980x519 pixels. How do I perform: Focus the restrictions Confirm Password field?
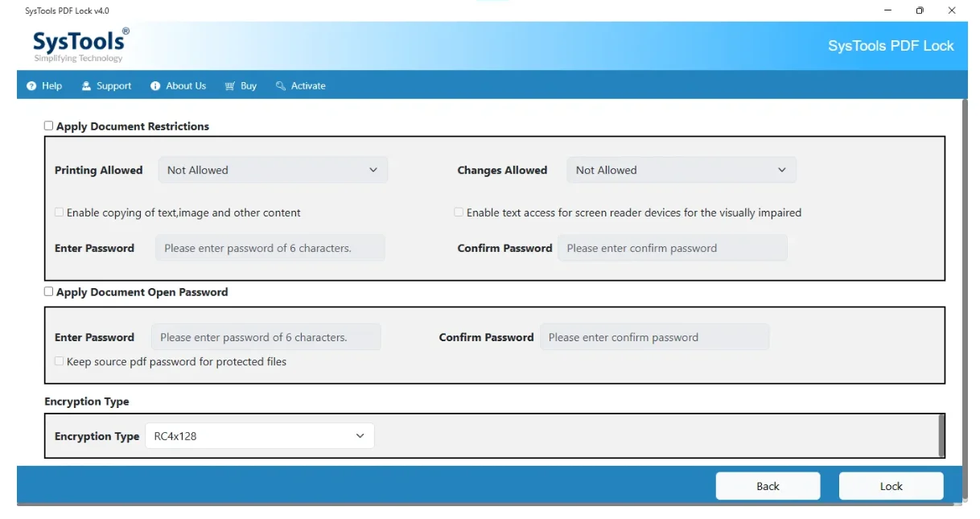[672, 248]
